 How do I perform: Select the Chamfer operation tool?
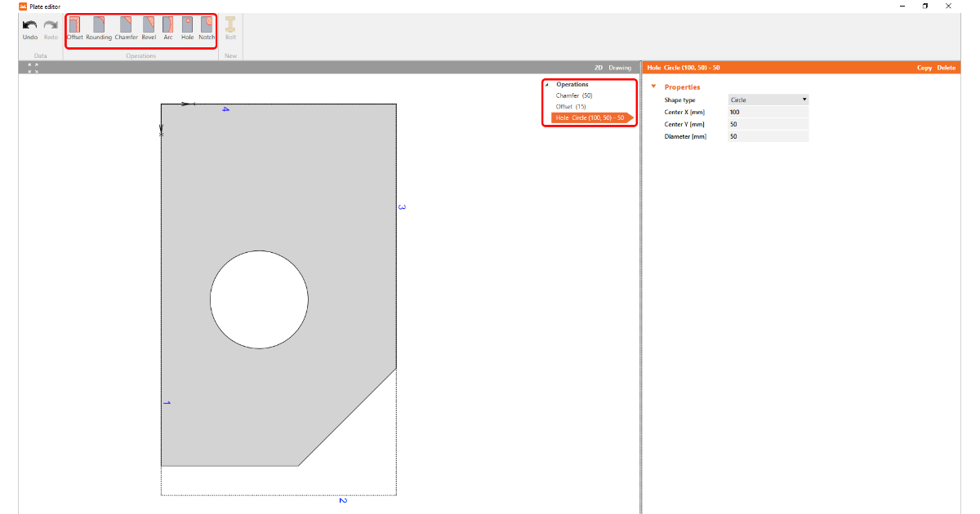point(126,25)
